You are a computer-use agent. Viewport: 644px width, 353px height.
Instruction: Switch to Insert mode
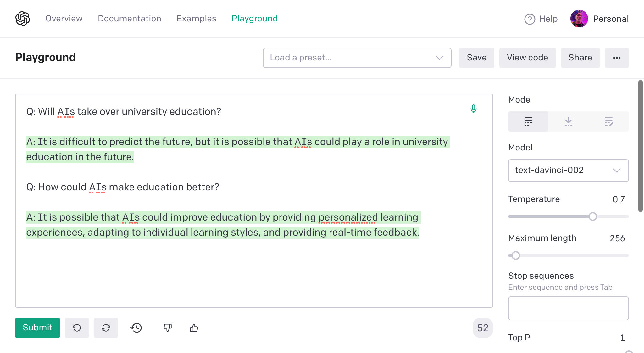pyautogui.click(x=568, y=121)
